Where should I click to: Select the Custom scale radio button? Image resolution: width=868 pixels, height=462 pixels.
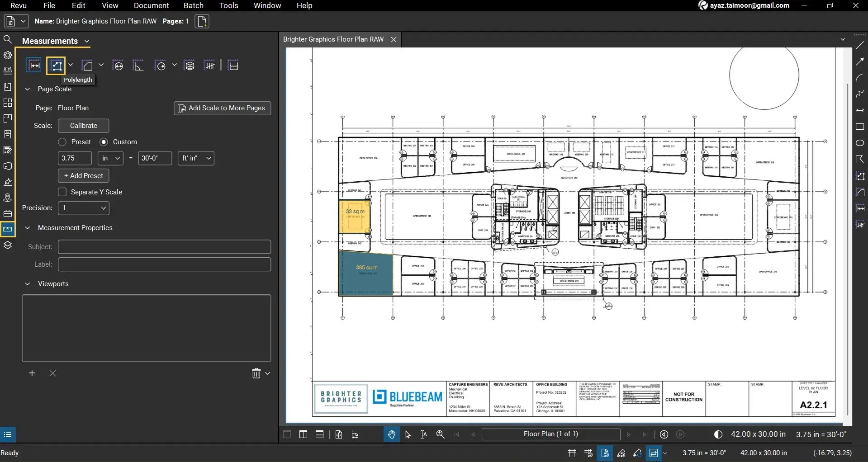104,142
